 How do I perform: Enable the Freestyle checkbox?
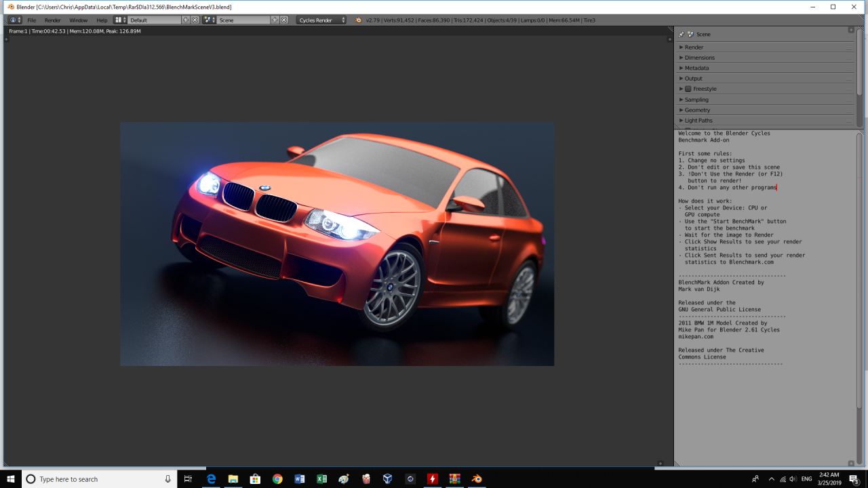(x=688, y=89)
